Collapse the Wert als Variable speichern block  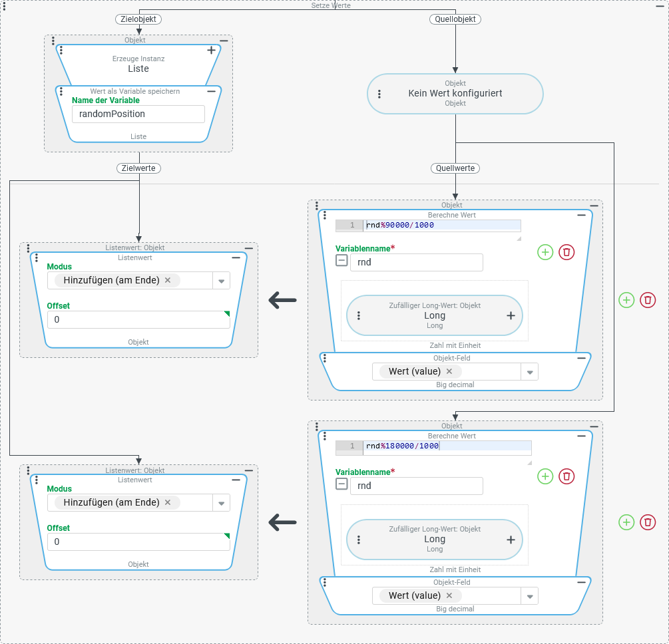(x=211, y=91)
